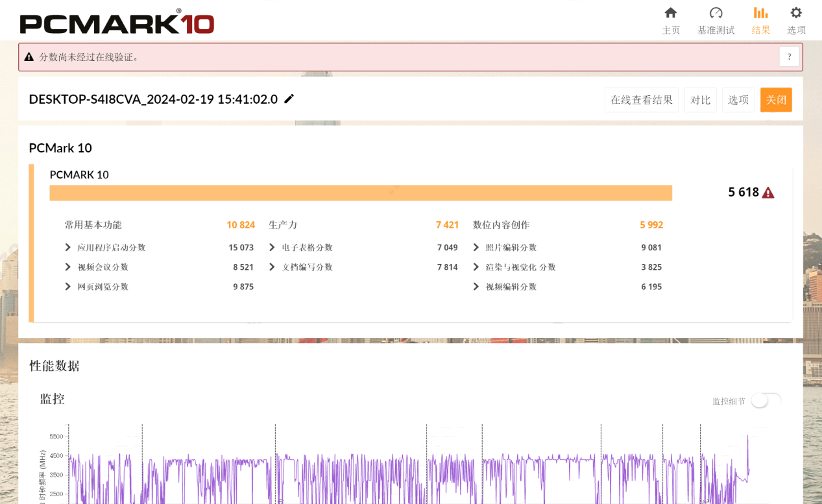
Task: Expand 视频会议分数 row
Action: pyautogui.click(x=67, y=267)
